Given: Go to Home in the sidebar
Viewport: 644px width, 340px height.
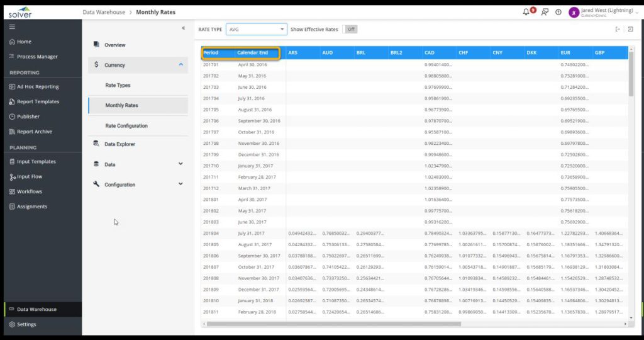Looking at the screenshot, I should 24,42.
